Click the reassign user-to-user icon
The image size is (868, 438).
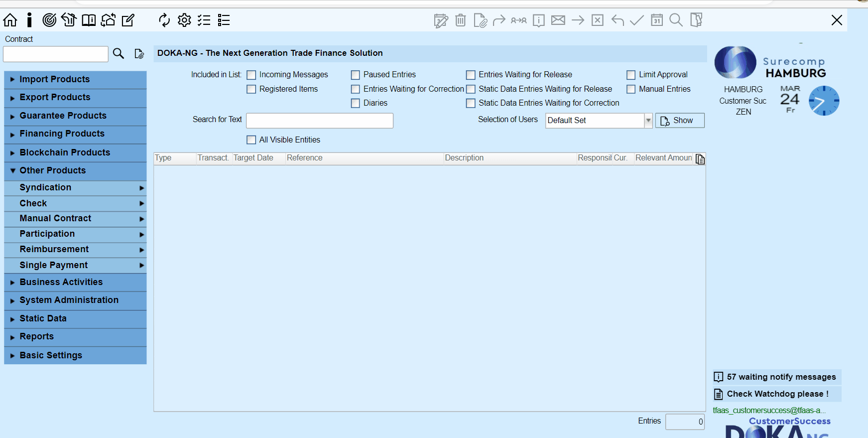tap(519, 20)
